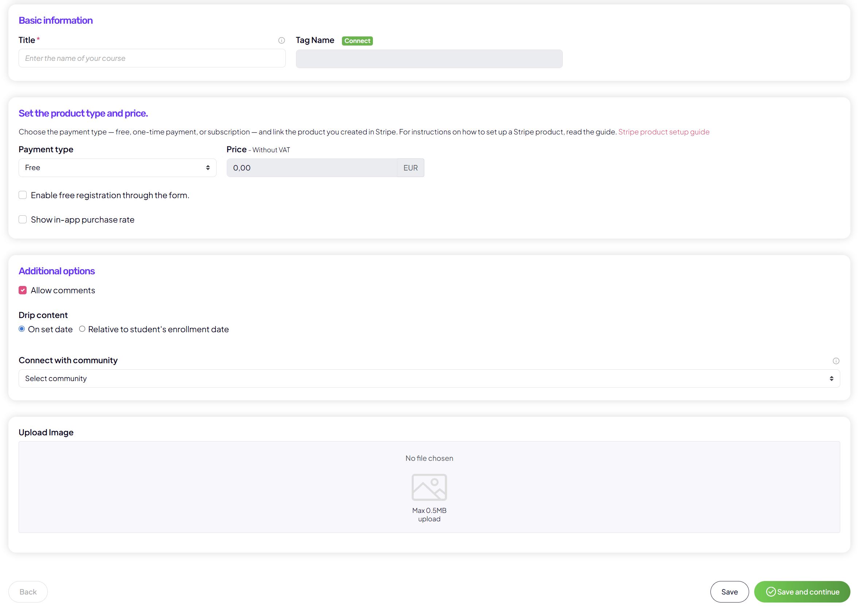Click the info icon beside Connect with community
Screen dimensions: 861x616
click(x=835, y=361)
